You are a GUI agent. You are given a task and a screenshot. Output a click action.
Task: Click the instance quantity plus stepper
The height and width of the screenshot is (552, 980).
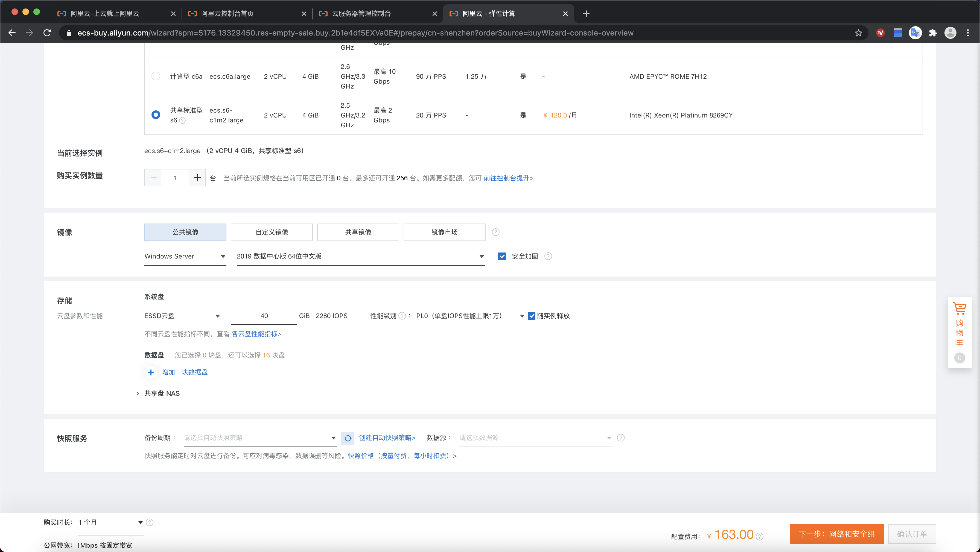click(x=197, y=178)
